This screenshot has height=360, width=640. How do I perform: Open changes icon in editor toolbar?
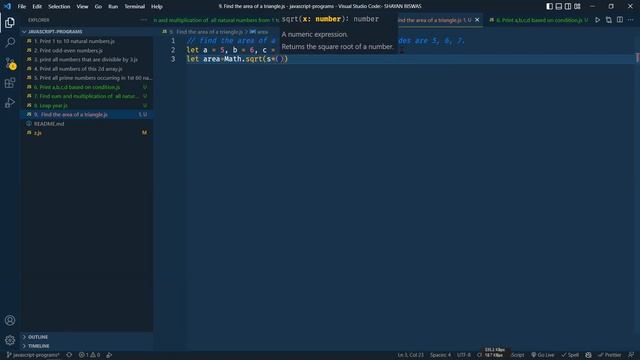pos(609,20)
